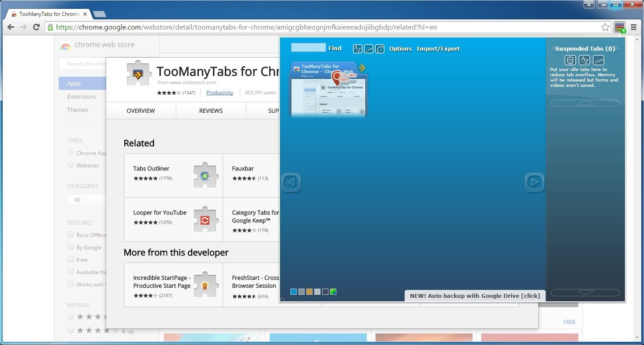Image resolution: width=644 pixels, height=345 pixels.
Task: Open the All categories dropdown
Action: coord(87,200)
